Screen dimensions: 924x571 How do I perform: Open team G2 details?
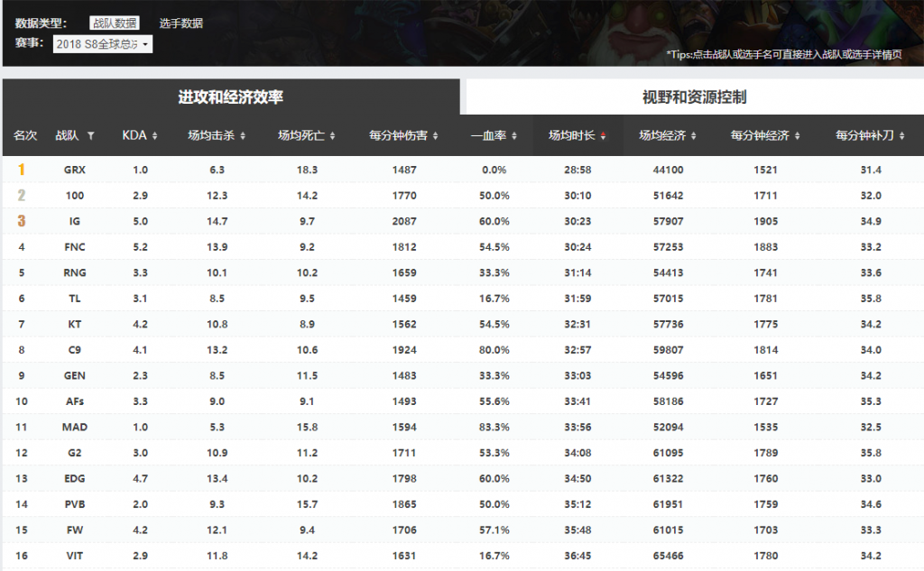[x=75, y=453]
